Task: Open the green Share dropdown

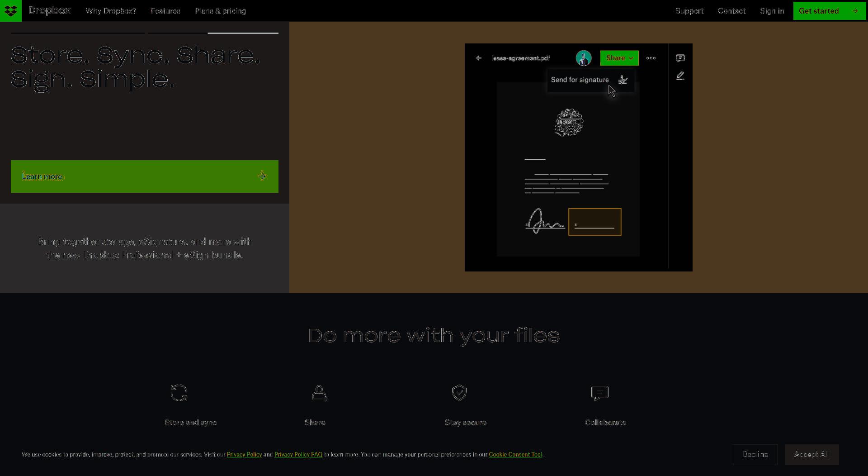Action: point(619,58)
